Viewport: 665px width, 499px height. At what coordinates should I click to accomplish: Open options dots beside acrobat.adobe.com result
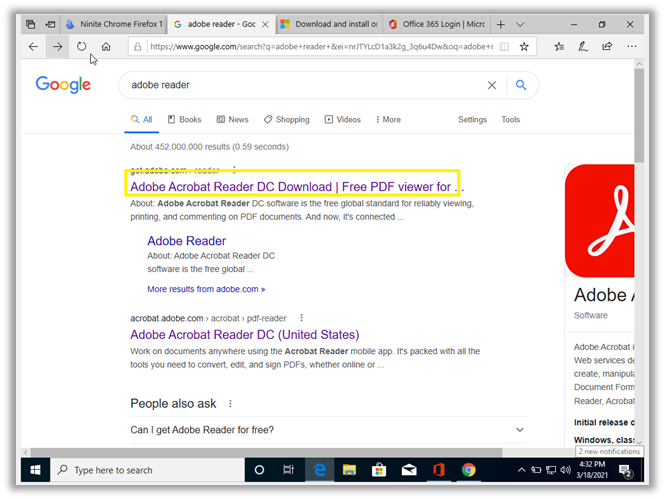click(x=301, y=318)
